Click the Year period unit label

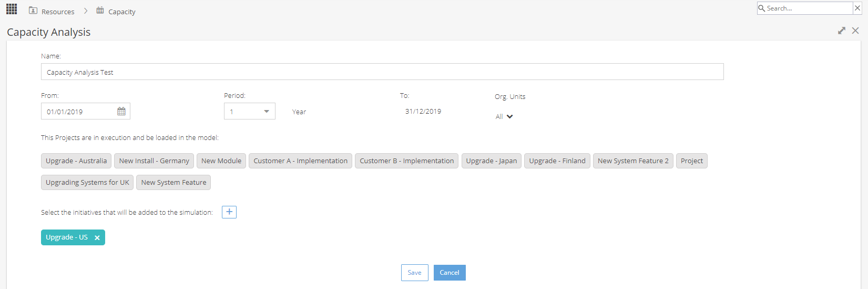click(299, 112)
